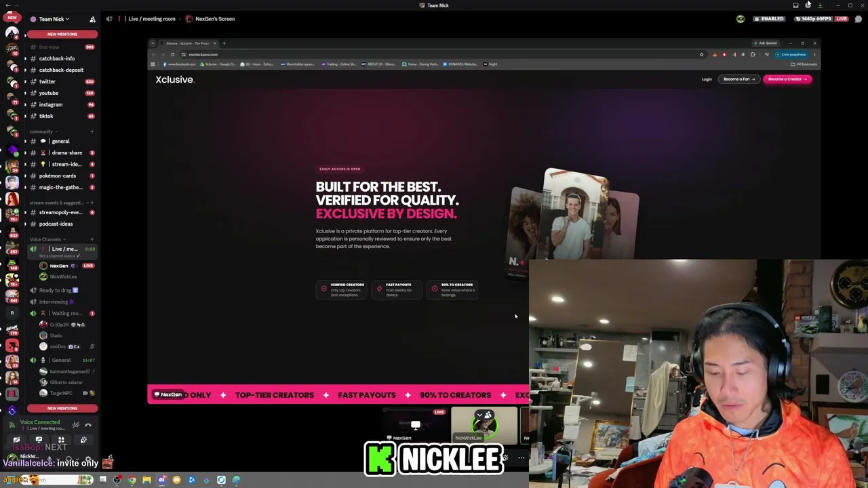Click NexGen user in voice channel
Viewport: 868px width, 488px height.
point(66,266)
